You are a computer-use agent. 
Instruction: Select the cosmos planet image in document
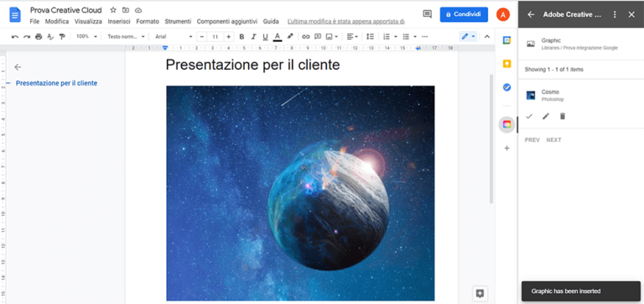click(x=300, y=193)
